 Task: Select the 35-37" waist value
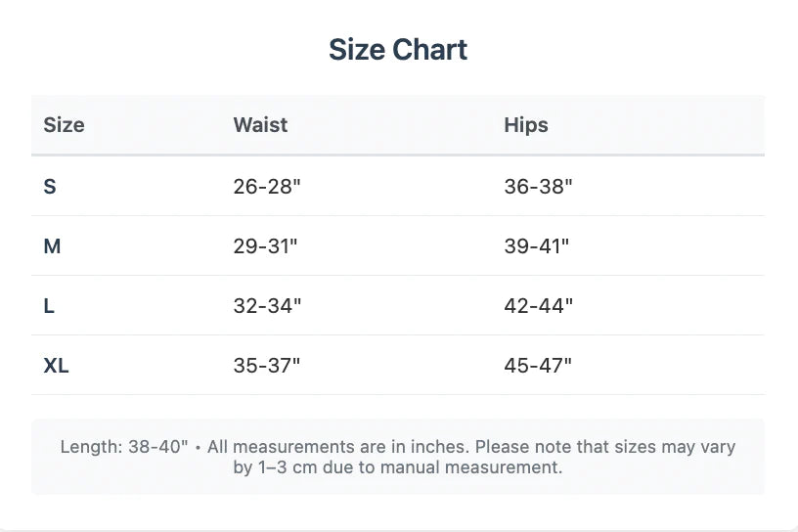tap(267, 366)
